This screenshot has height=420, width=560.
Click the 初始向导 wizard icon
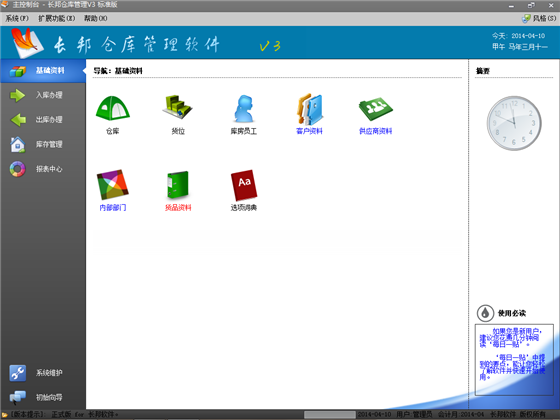point(18,397)
